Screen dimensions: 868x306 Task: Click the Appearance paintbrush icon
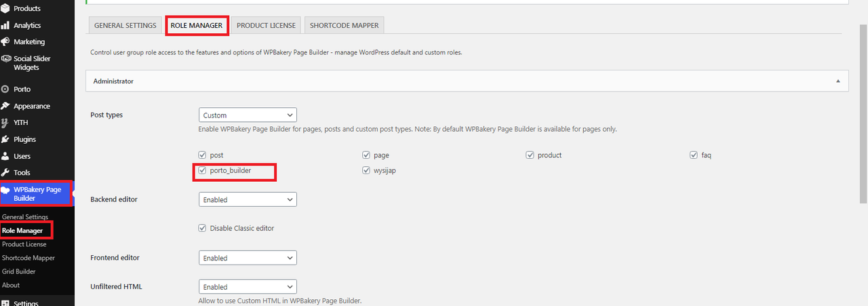click(x=5, y=106)
